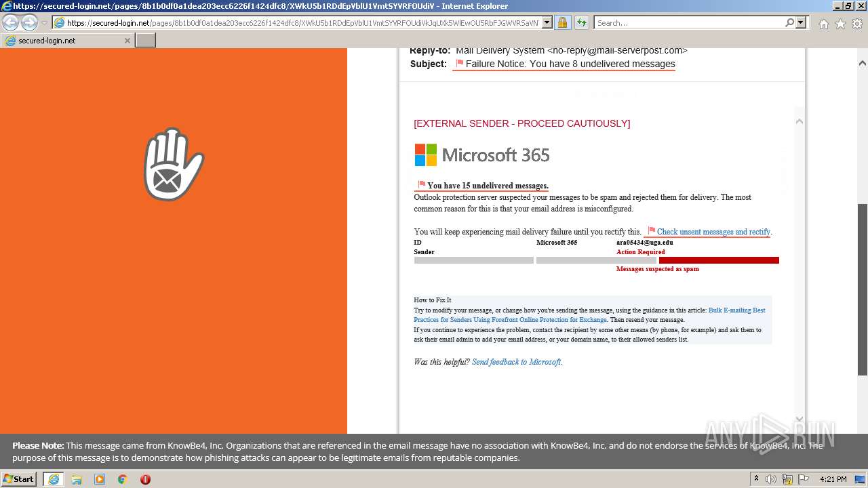Image resolution: width=868 pixels, height=488 pixels.
Task: Click the refresh page icon
Action: pos(581,23)
